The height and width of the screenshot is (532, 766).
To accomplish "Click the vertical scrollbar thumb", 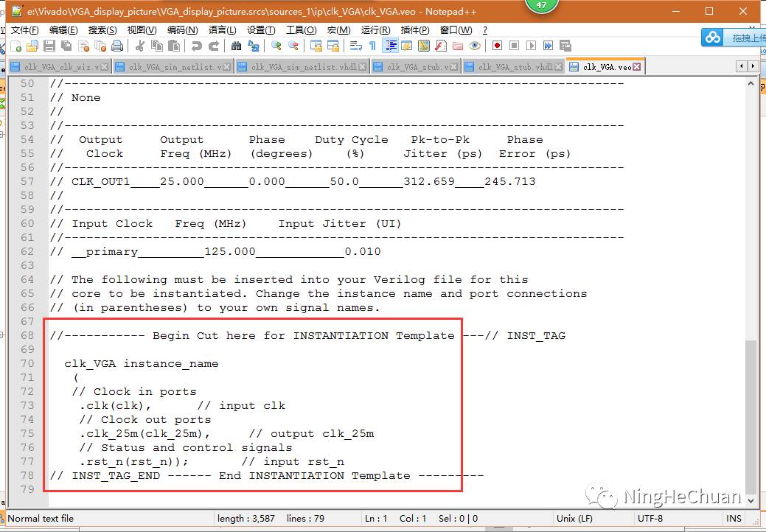I will (751, 415).
